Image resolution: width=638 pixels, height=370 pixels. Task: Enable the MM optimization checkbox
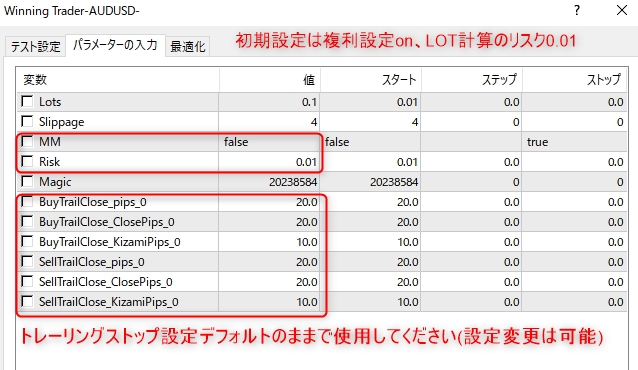tap(27, 141)
